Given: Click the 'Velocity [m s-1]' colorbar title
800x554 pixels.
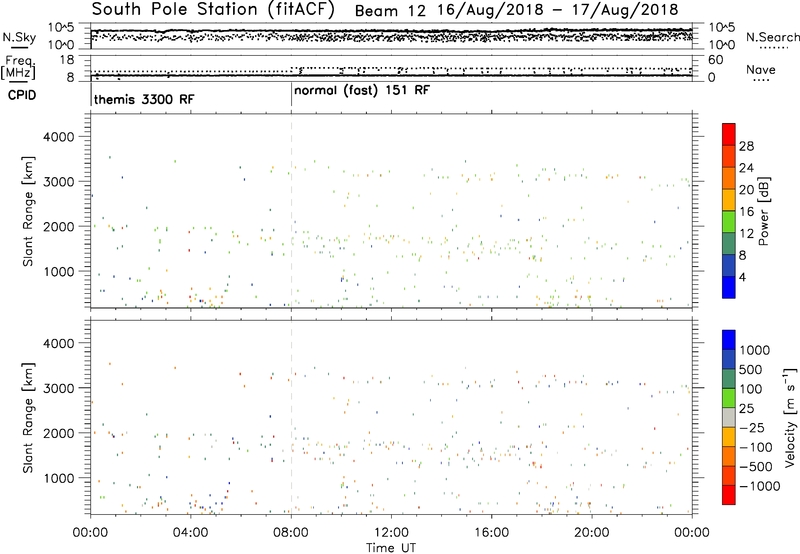Looking at the screenshot, I should (x=790, y=417).
